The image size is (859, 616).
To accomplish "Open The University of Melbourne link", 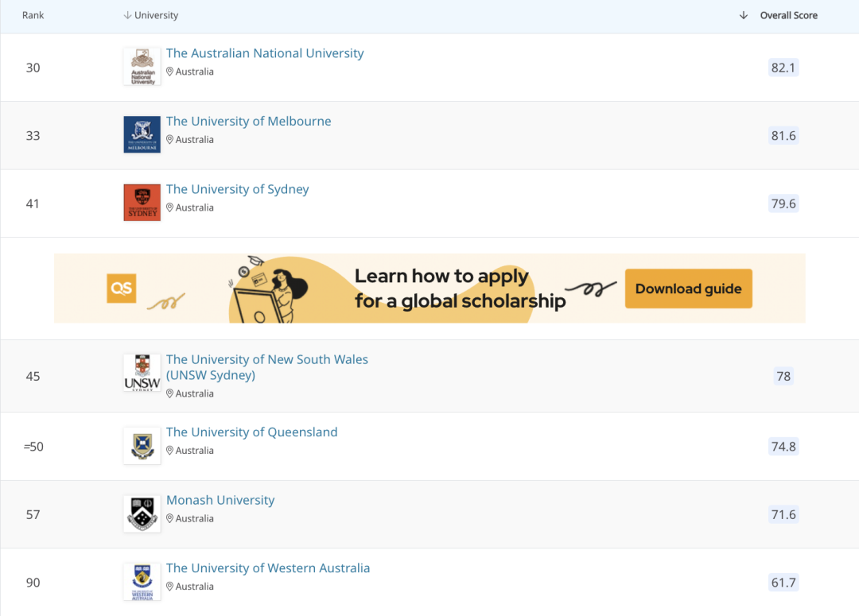I will pos(248,122).
